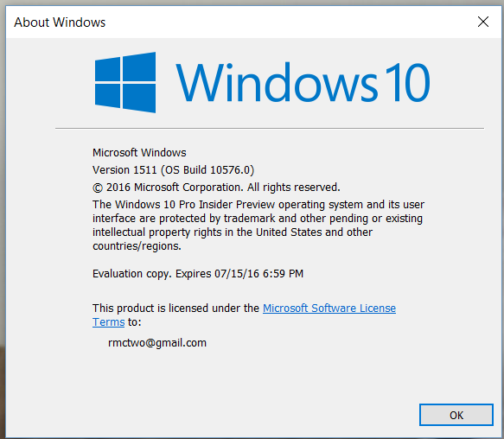Image resolution: width=504 pixels, height=439 pixels.
Task: Click the 'Windows 10 Pro Insider Preview' paragraph
Action: coord(258,225)
